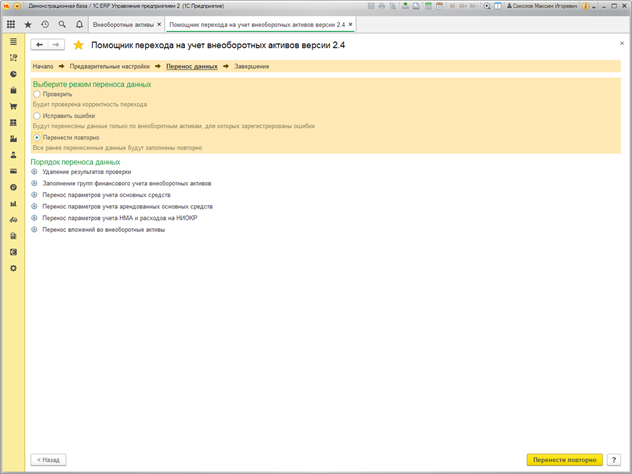632x474 pixels.
Task: Click yellow 'Перенести повторно' button
Action: pyautogui.click(x=565, y=459)
